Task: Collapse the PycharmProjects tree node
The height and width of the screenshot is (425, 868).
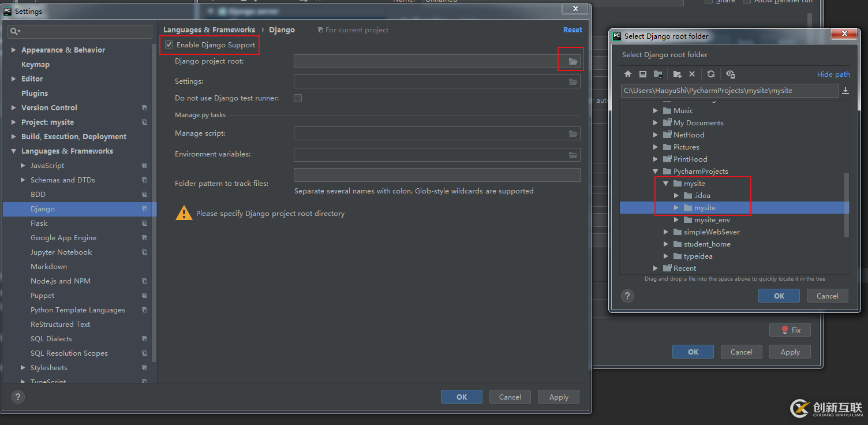Action: (x=656, y=172)
